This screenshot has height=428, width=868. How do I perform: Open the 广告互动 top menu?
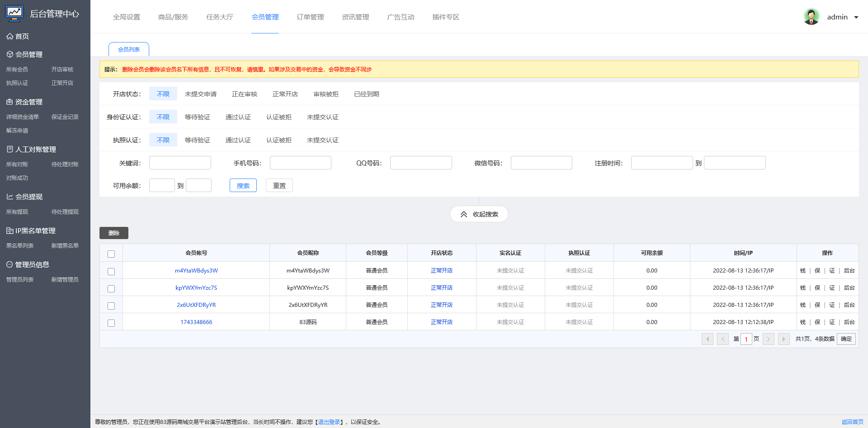coord(401,17)
